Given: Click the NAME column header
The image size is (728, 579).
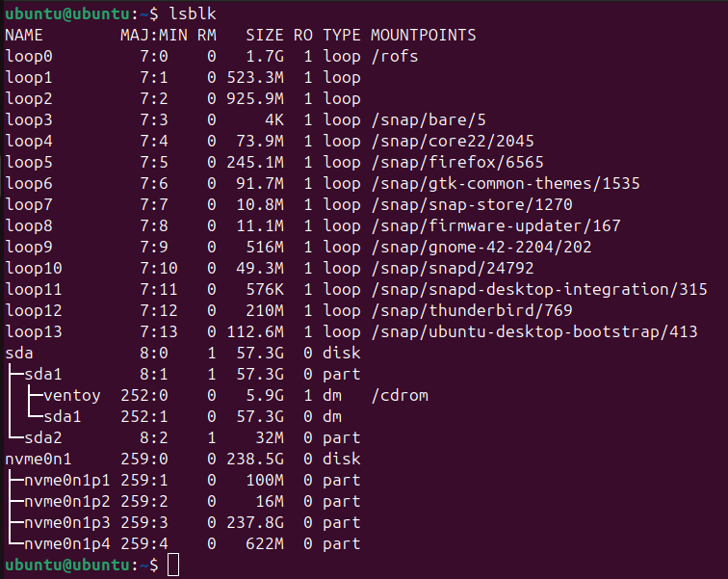Looking at the screenshot, I should pos(25,36).
